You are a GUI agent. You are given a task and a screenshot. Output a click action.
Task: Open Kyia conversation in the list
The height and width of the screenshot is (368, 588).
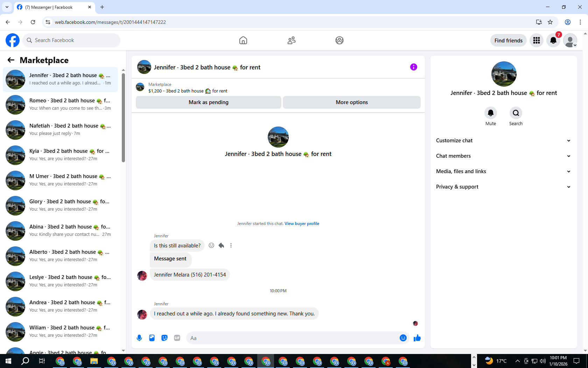(61, 155)
